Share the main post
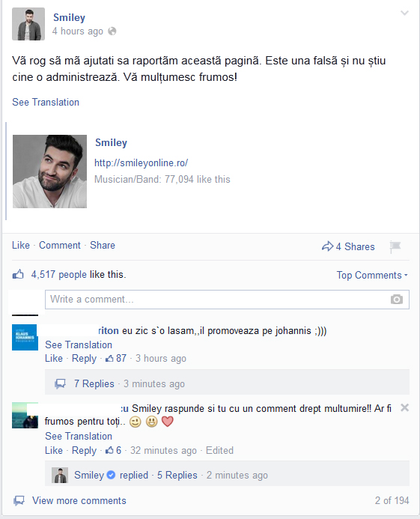Screen dimensions: 420x519 tap(103, 245)
